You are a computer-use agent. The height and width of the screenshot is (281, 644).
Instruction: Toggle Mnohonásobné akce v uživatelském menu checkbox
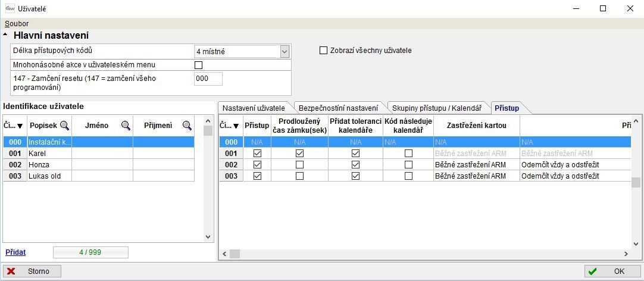(x=199, y=65)
